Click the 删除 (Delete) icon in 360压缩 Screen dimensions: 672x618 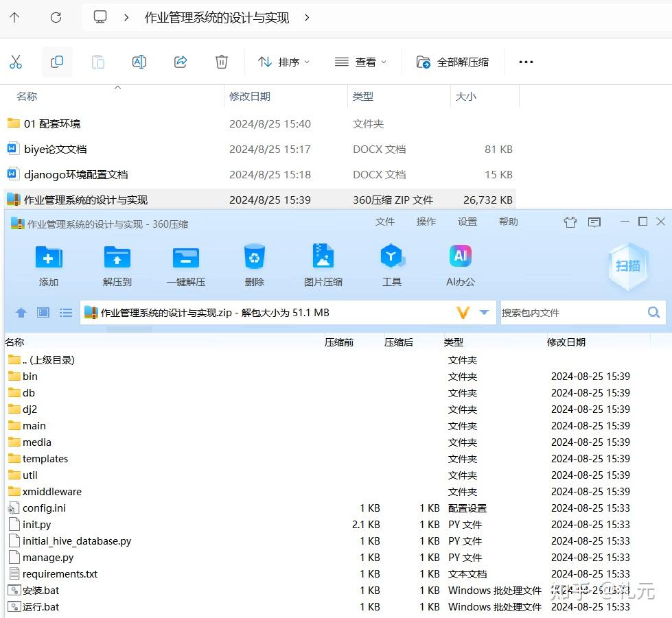pos(254,264)
